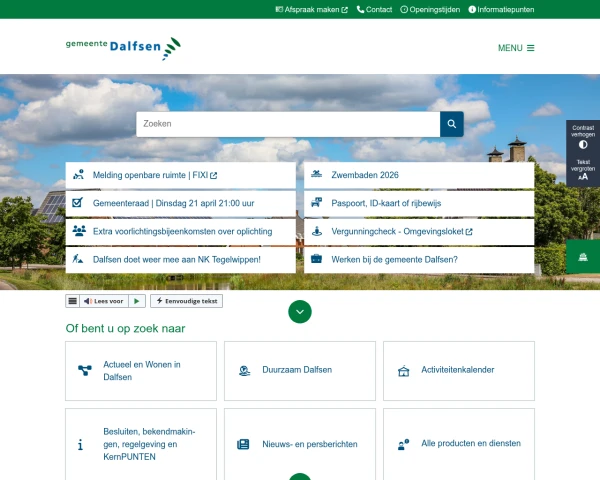The width and height of the screenshot is (600, 480).
Task: Toggle Tekst vergroten text size
Action: click(x=583, y=170)
